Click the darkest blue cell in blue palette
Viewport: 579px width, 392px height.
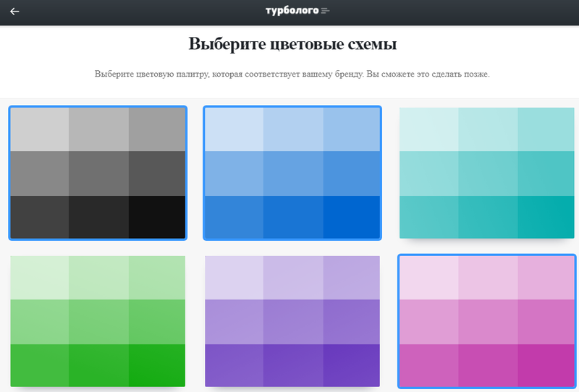(351, 216)
